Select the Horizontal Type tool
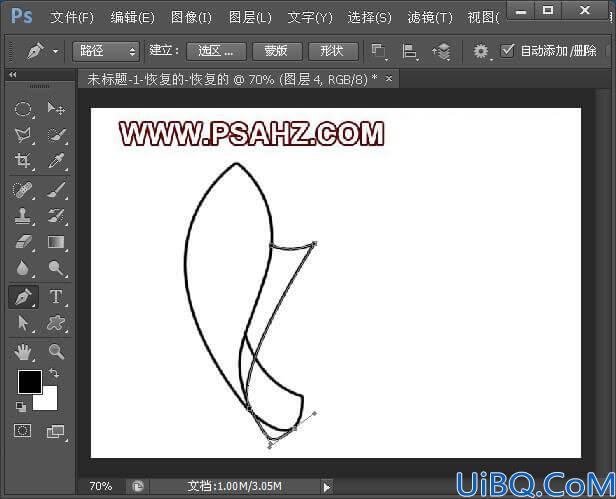616x499 pixels. (56, 297)
